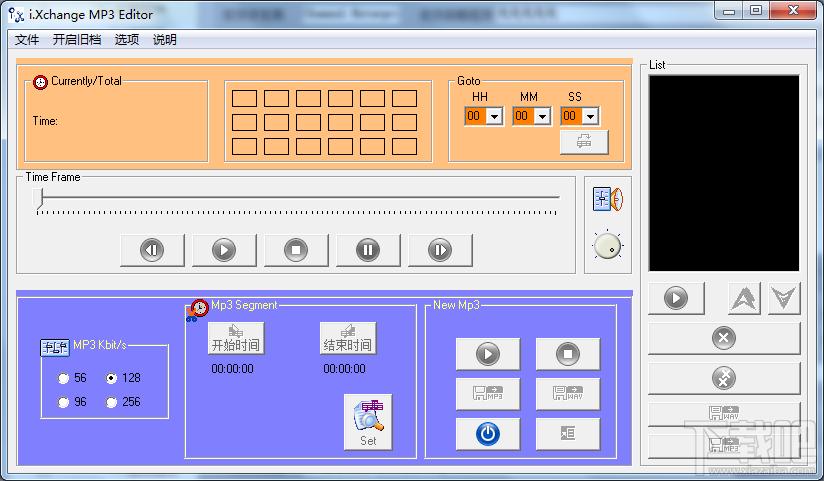
Task: Click the fast-forward playback button
Action: [440, 250]
